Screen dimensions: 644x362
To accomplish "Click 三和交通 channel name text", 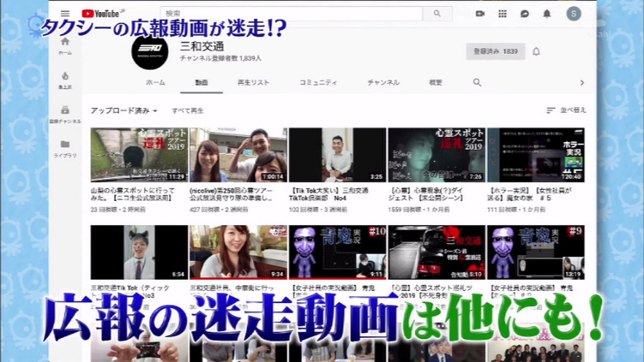I will click(202, 47).
